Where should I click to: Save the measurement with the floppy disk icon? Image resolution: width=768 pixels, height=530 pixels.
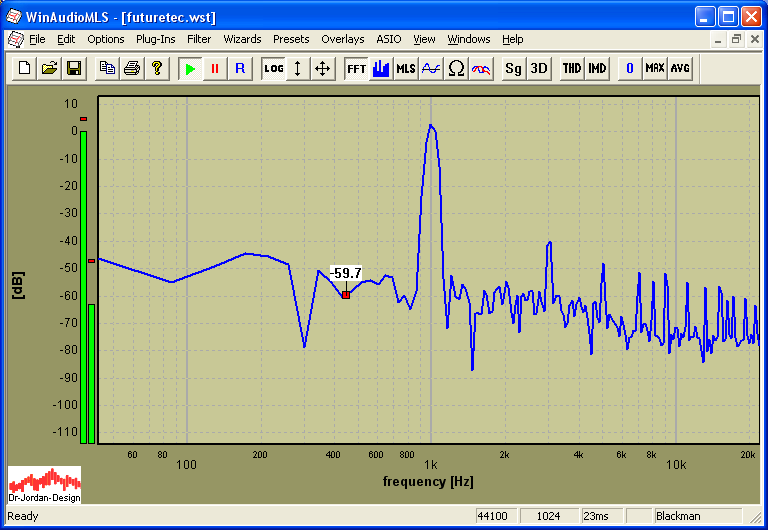(73, 68)
